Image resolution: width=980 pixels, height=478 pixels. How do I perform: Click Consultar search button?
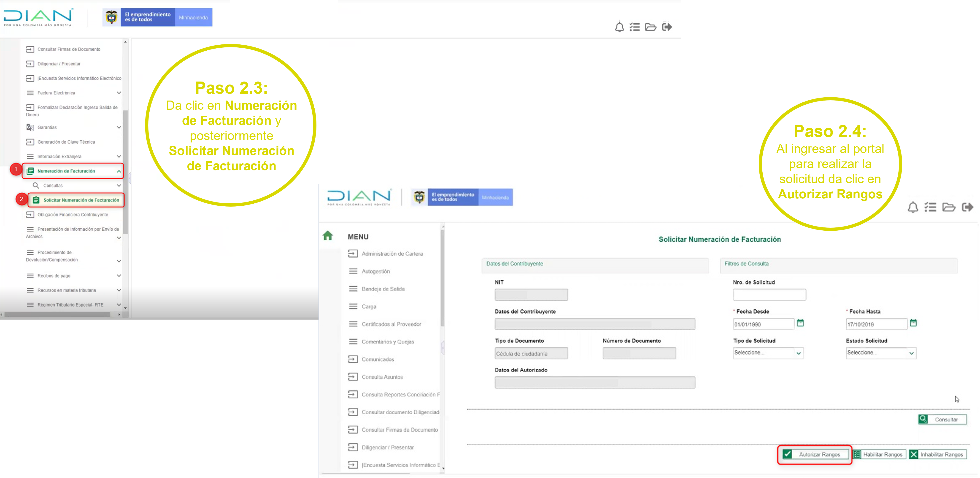942,419
